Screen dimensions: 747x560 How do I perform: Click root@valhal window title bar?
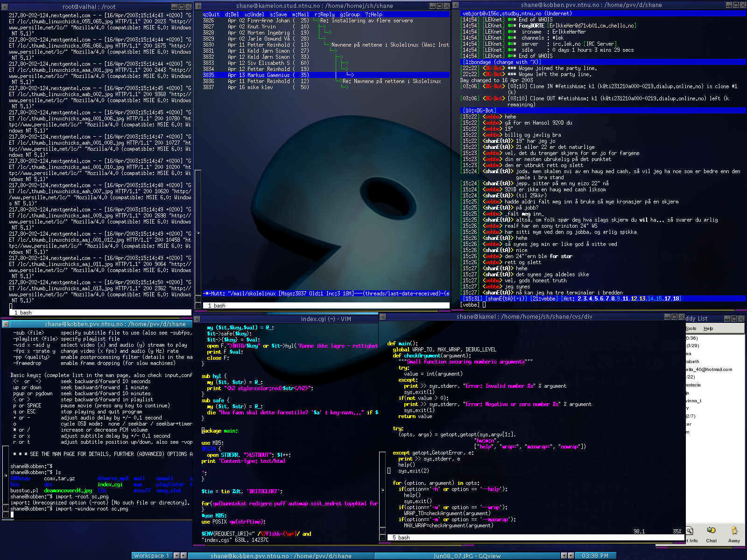click(x=89, y=7)
